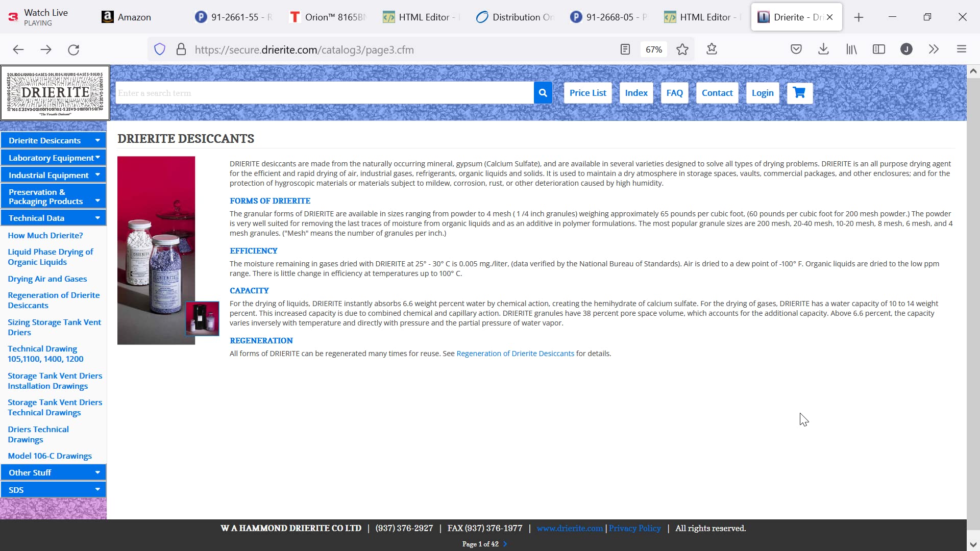Screen dimensions: 980x551
Task: Bookmark this page with star
Action: pos(682,49)
